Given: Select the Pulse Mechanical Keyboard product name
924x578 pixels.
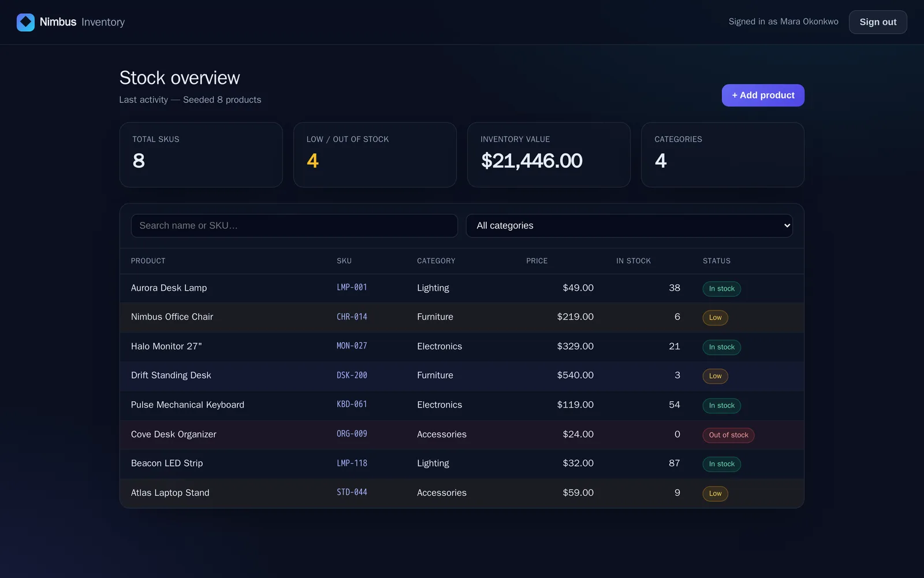Looking at the screenshot, I should coord(188,405).
